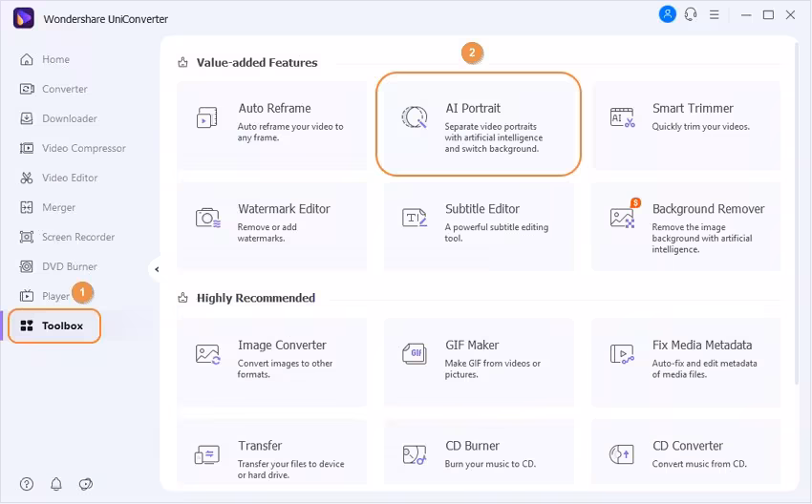Click the help question mark icon
This screenshot has width=812, height=504.
pyautogui.click(x=27, y=484)
